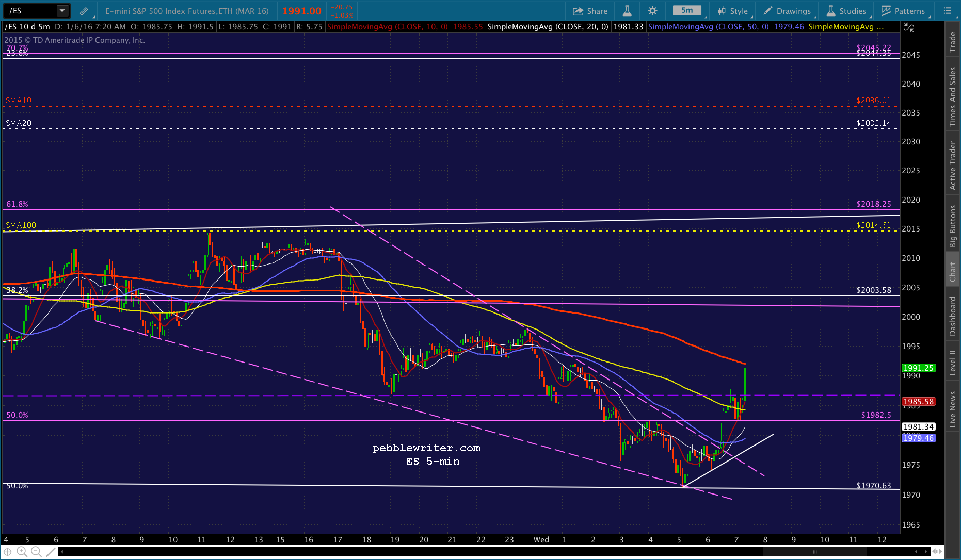Click the pebblewriter.com chart annotation
Image resolution: width=961 pixels, height=560 pixels.
click(427, 448)
